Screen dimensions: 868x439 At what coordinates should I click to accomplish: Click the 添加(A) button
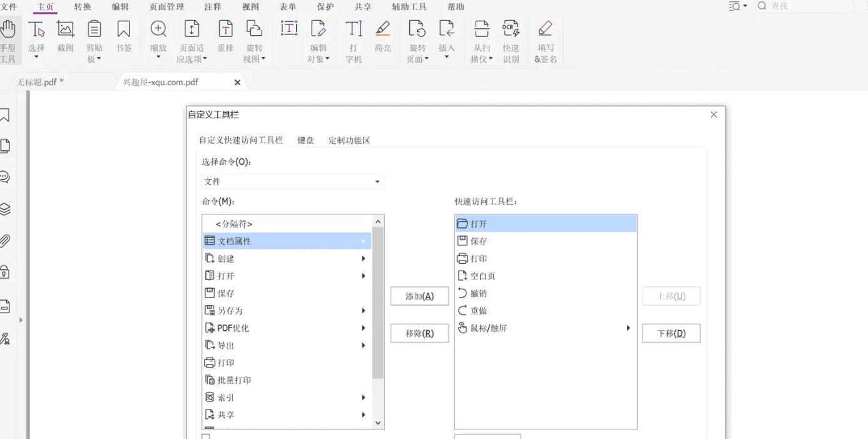coord(419,296)
